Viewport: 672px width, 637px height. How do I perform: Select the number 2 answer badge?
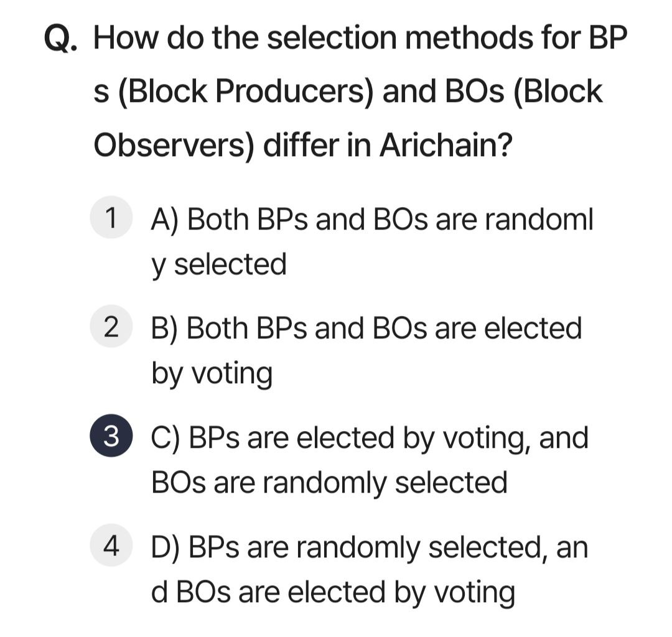111,327
